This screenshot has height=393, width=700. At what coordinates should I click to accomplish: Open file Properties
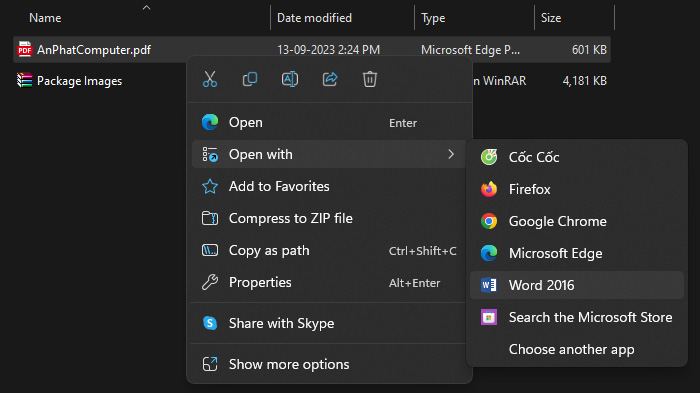coord(329,283)
